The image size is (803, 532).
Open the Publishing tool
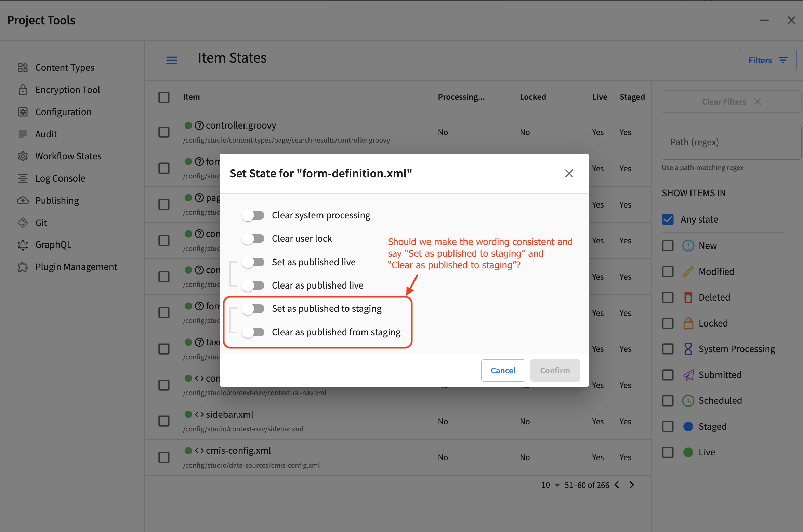(x=57, y=200)
